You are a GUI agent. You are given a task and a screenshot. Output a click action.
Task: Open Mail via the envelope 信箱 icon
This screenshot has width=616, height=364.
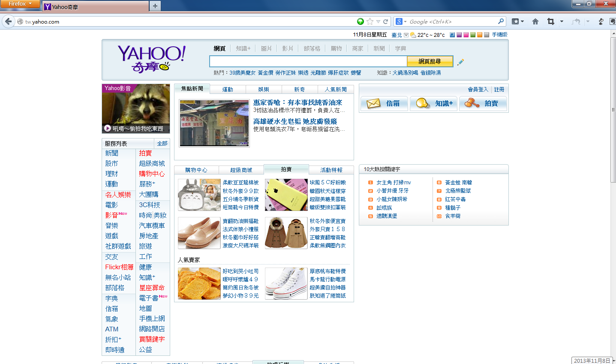coord(373,103)
